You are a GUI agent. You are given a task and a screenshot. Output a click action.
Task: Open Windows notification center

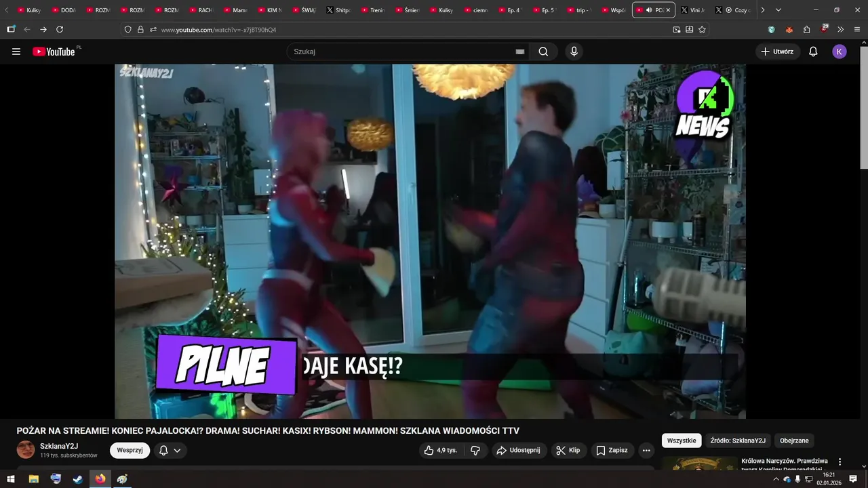coord(853,479)
